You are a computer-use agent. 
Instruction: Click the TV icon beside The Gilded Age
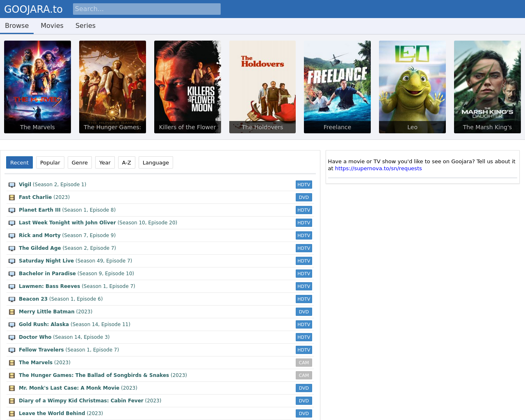click(12, 249)
